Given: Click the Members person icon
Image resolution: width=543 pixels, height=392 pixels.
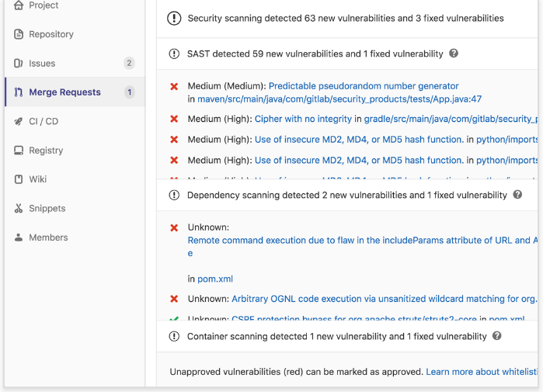Looking at the screenshot, I should pyautogui.click(x=19, y=238).
